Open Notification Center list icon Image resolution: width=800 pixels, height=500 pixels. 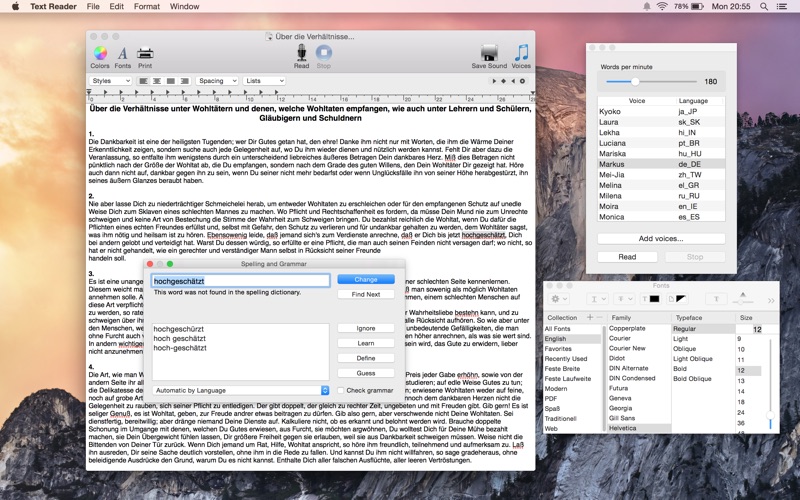[x=781, y=7]
